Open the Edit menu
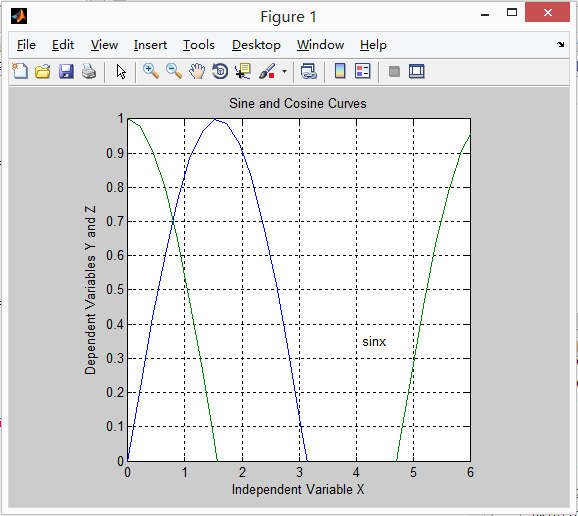 (x=63, y=45)
